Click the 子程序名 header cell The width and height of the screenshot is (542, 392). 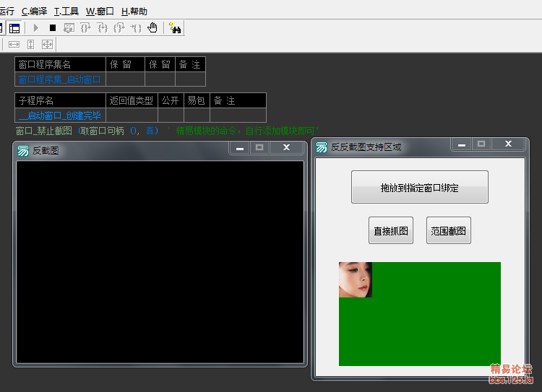pyautogui.click(x=60, y=100)
